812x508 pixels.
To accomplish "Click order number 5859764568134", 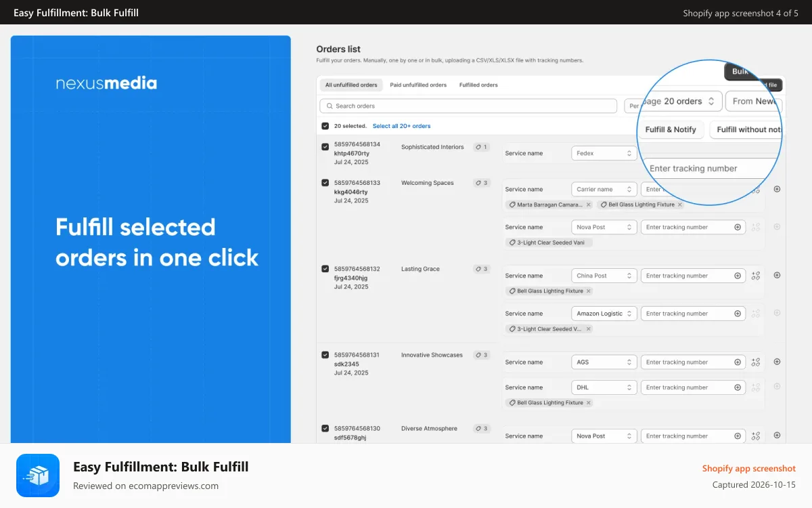I will (x=357, y=144).
